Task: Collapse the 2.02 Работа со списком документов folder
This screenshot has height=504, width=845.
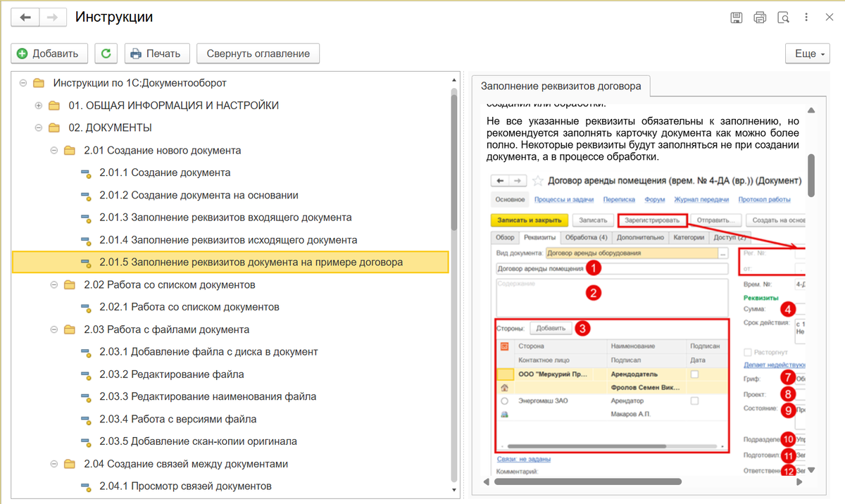Action: [x=54, y=285]
